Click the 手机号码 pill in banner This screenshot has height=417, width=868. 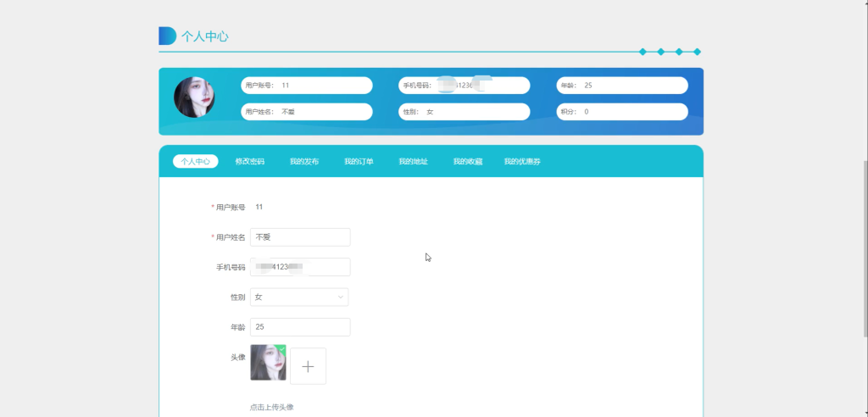(x=464, y=86)
